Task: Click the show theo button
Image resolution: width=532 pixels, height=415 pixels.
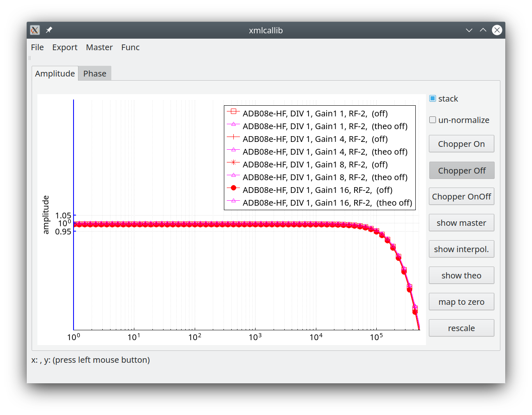Action: coord(461,276)
